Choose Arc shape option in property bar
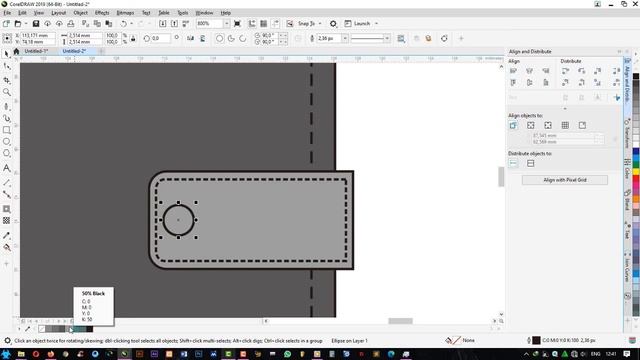The height and width of the screenshot is (360, 640). tap(243, 38)
